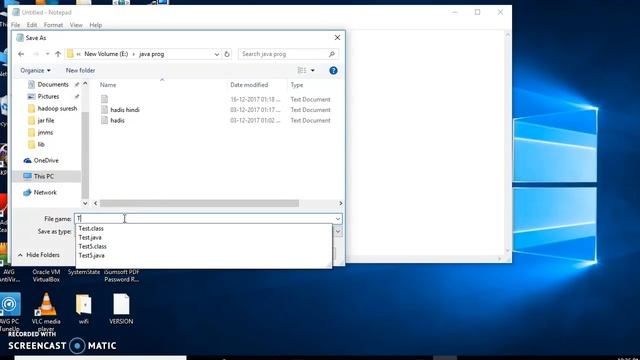The width and height of the screenshot is (640, 360).
Task: Collapse folders with Hide Folders
Action: point(39,255)
